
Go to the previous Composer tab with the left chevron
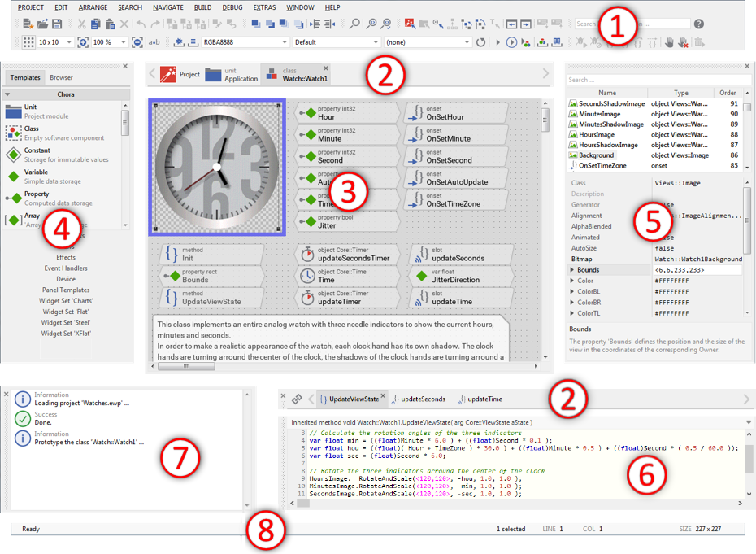(152, 74)
